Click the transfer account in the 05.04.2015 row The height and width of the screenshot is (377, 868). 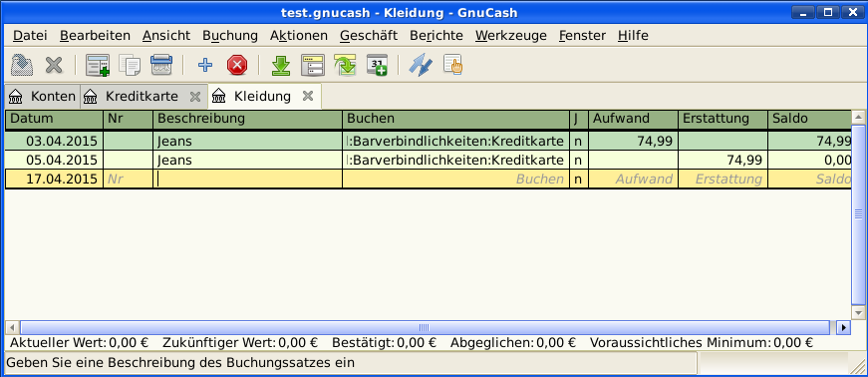coord(456,161)
